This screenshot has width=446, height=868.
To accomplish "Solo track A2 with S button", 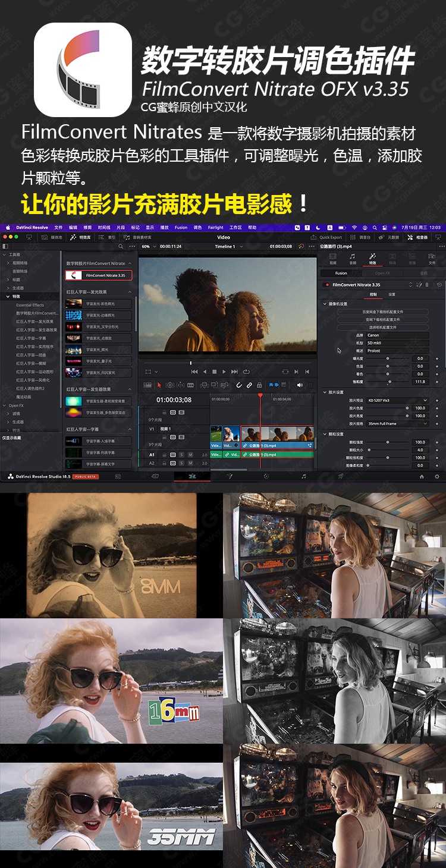I will (181, 463).
